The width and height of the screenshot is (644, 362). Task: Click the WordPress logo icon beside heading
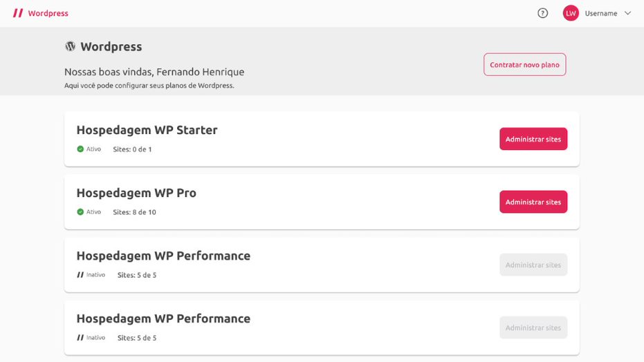pyautogui.click(x=71, y=46)
